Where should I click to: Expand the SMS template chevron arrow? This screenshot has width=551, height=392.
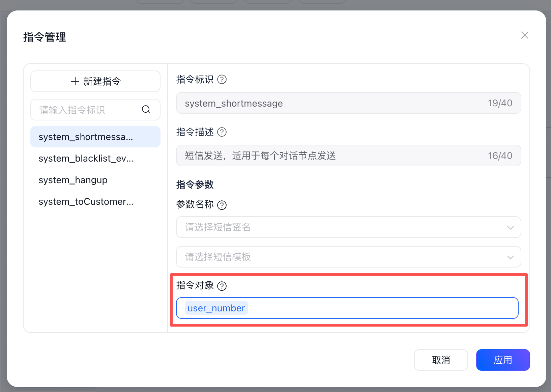[510, 257]
